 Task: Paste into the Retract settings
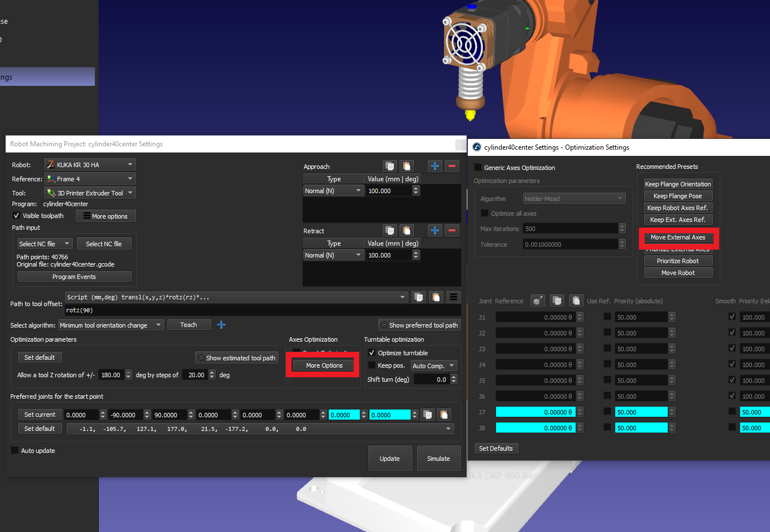[406, 230]
